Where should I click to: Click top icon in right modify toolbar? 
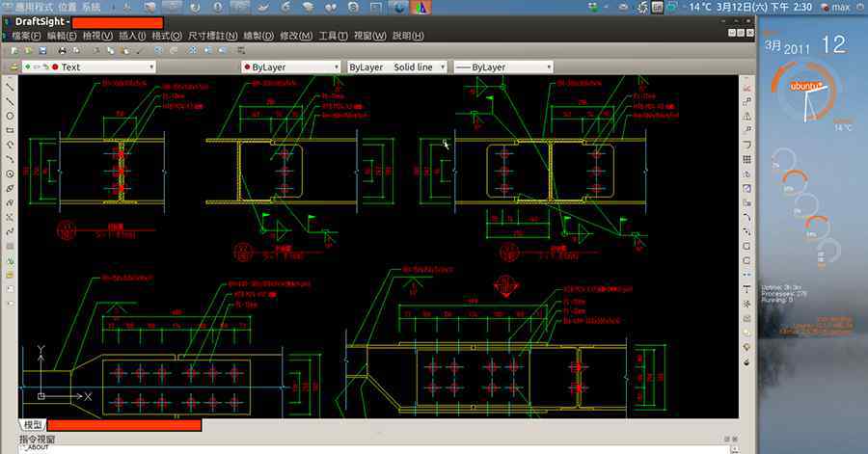[746, 88]
